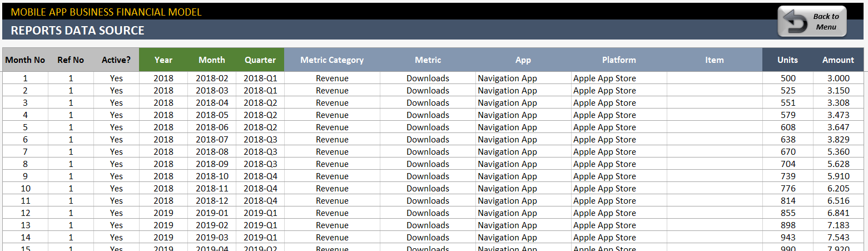
Task: Select the Month No column header
Action: 25,60
